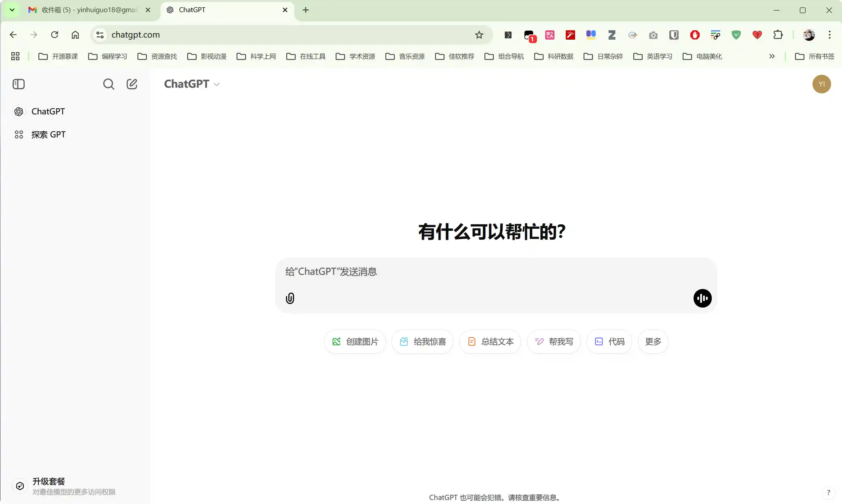Choose the 代码 suggestion
This screenshot has width=842, height=504.
tap(609, 342)
